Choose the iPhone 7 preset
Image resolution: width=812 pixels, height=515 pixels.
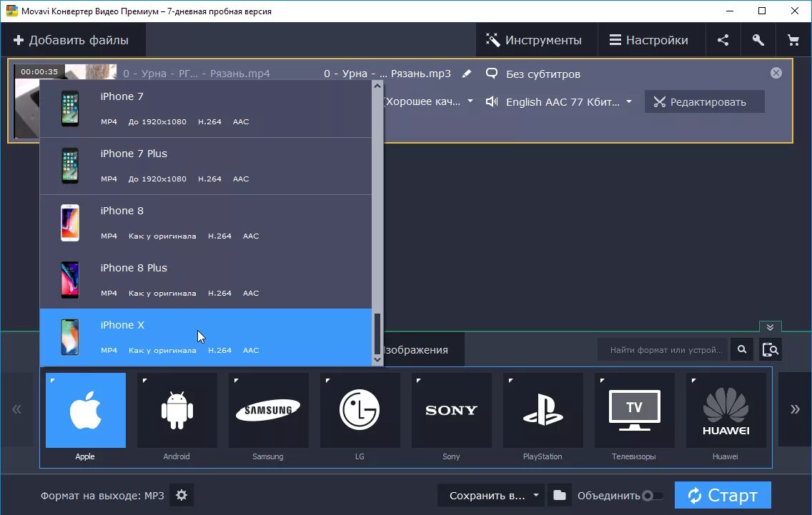point(206,109)
